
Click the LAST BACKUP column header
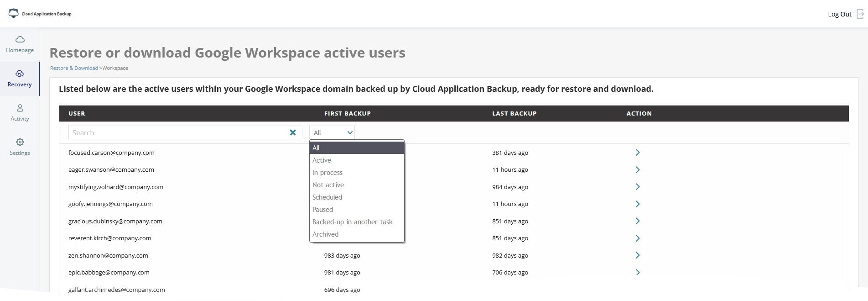click(x=515, y=114)
